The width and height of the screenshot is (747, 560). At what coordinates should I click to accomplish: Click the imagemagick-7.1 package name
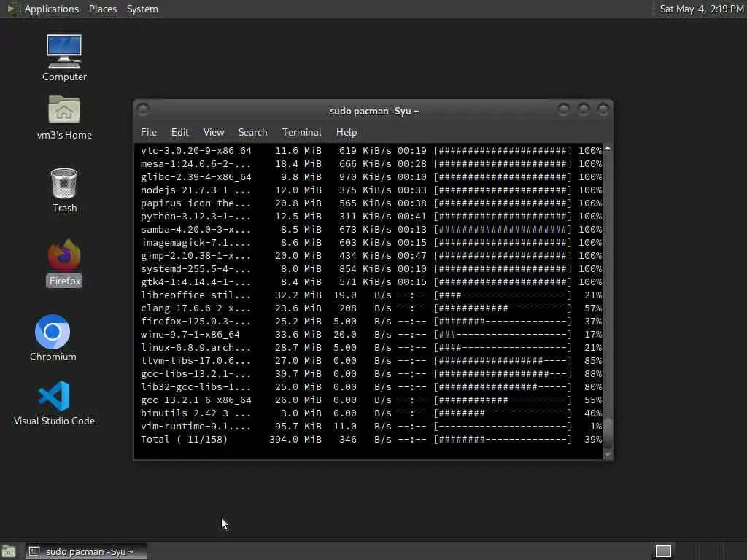coord(196,242)
